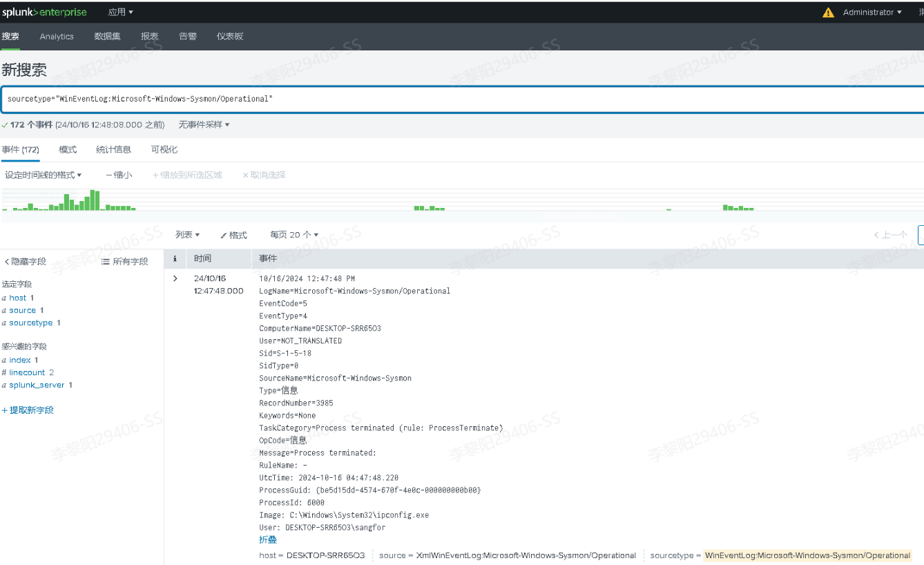Open the 应用 dropdown menu
Screen dimensions: 924x565
click(x=121, y=12)
